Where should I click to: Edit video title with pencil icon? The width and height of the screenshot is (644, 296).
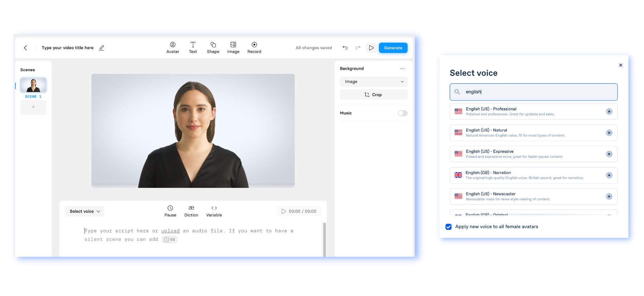tap(102, 48)
